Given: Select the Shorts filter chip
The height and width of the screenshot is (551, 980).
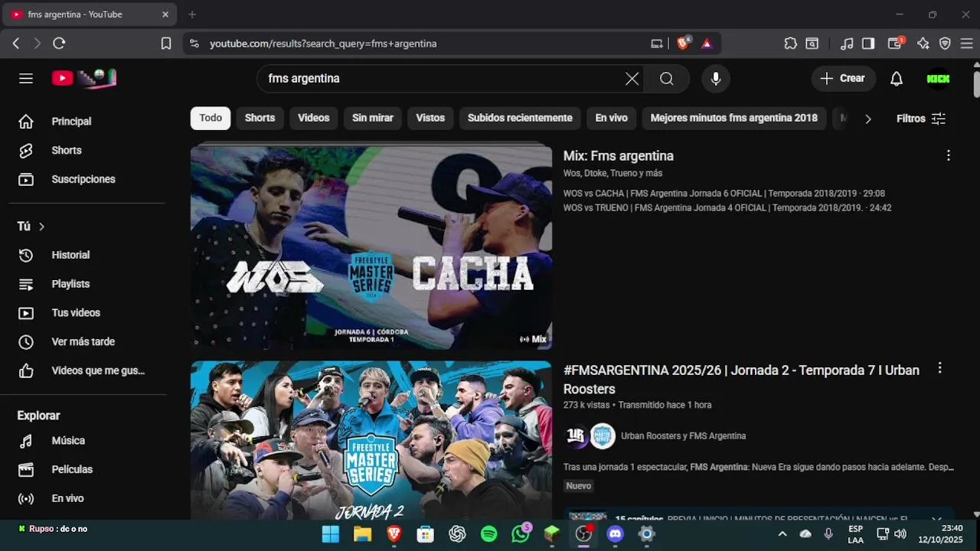Looking at the screenshot, I should point(260,118).
